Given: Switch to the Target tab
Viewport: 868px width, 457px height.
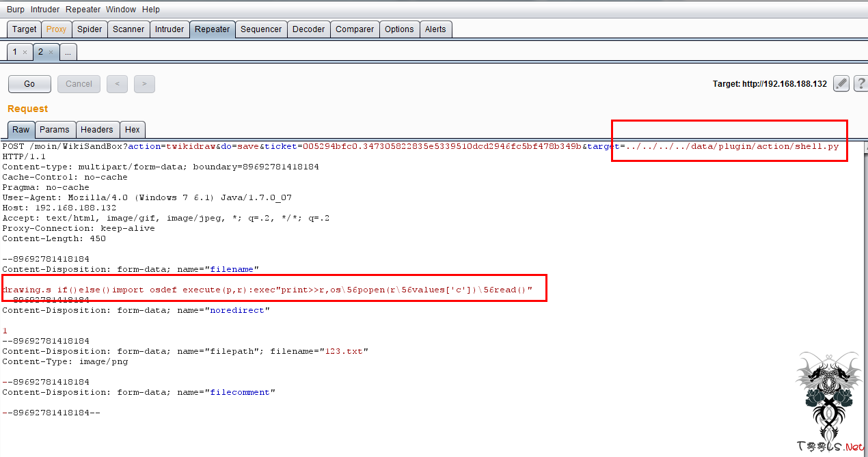Looking at the screenshot, I should pos(24,29).
